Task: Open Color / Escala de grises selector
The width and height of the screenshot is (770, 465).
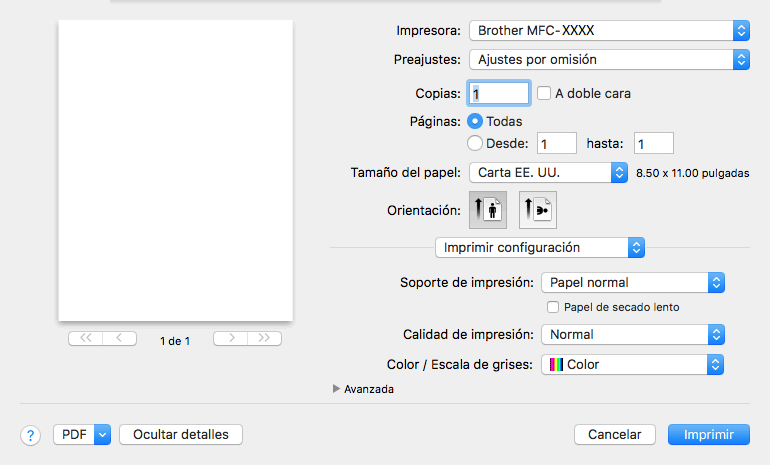Action: [632, 364]
